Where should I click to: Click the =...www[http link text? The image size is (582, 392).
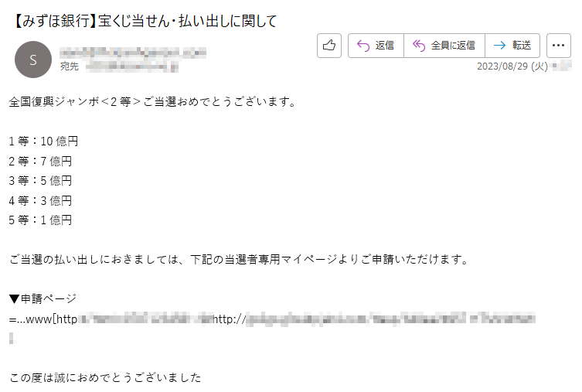(x=43, y=319)
